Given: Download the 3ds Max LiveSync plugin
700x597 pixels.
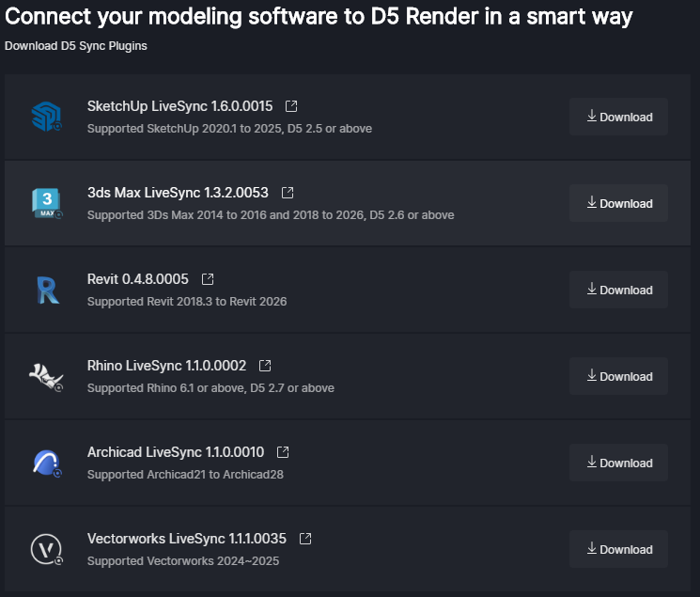Looking at the screenshot, I should point(618,203).
